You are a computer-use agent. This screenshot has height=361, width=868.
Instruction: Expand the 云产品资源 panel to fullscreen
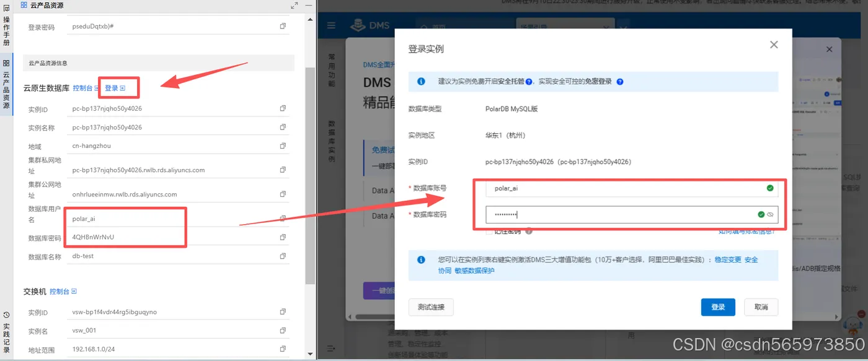(x=294, y=5)
